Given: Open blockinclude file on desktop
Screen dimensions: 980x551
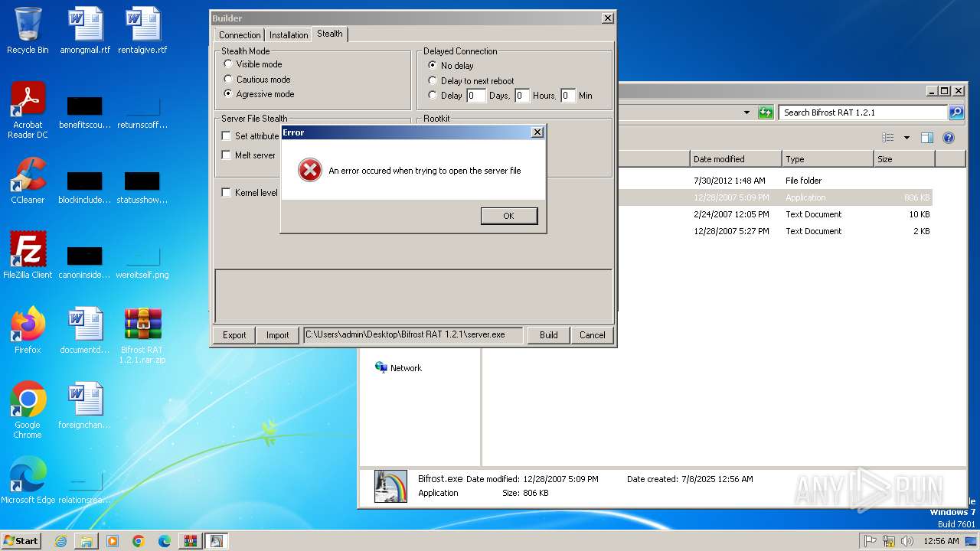Looking at the screenshot, I should tap(85, 185).
